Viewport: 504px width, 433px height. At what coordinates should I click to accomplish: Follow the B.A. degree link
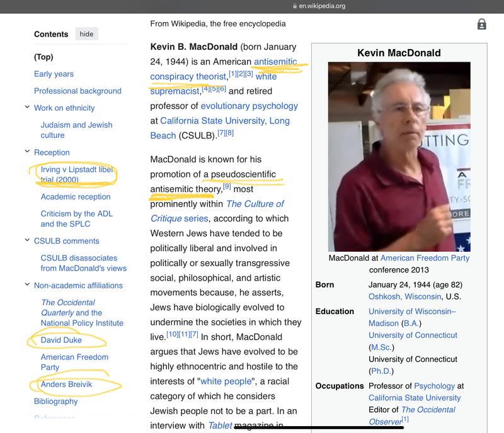(x=411, y=323)
